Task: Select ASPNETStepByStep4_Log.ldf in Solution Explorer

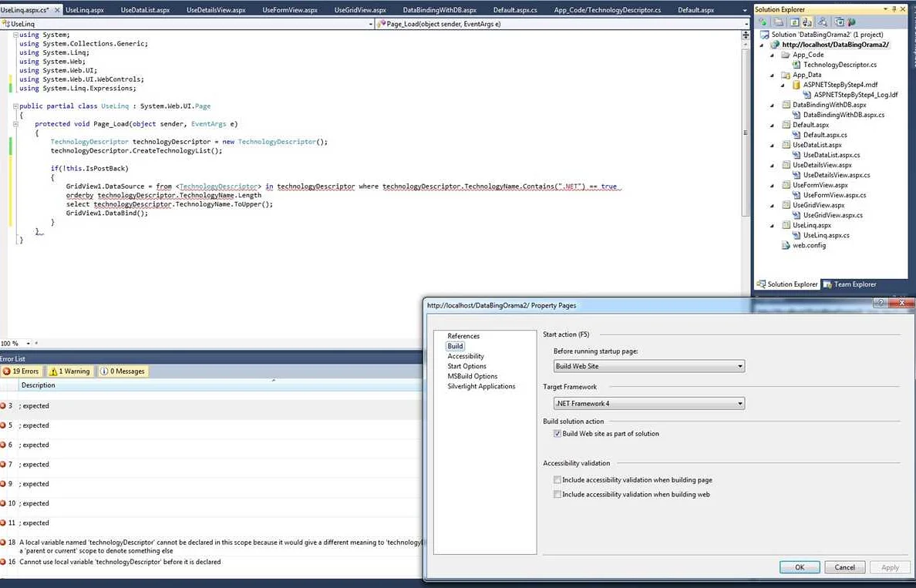Action: [856, 95]
